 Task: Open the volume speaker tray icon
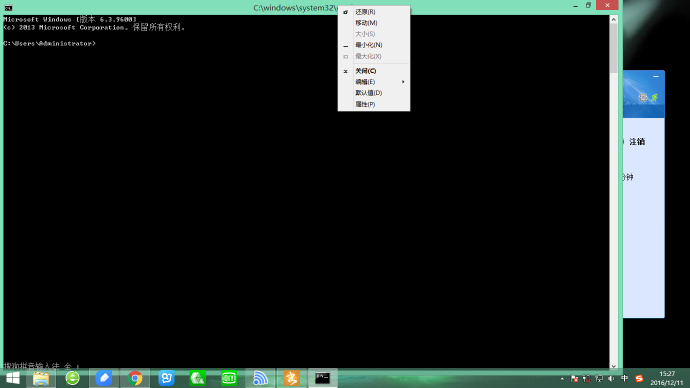pyautogui.click(x=611, y=378)
